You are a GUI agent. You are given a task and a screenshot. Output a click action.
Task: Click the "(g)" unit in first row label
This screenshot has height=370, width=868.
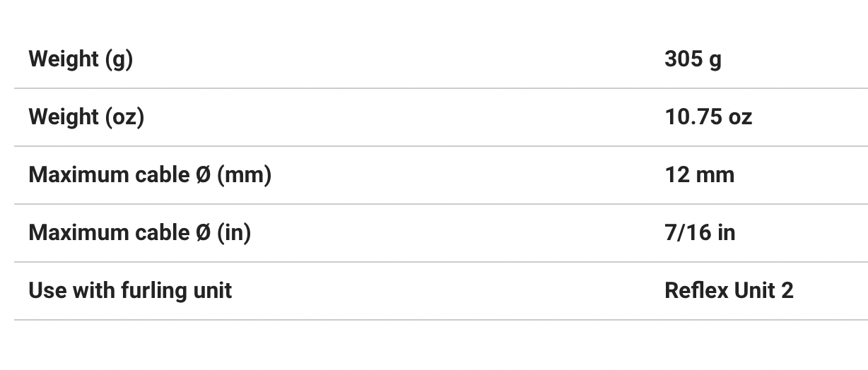tap(119, 59)
